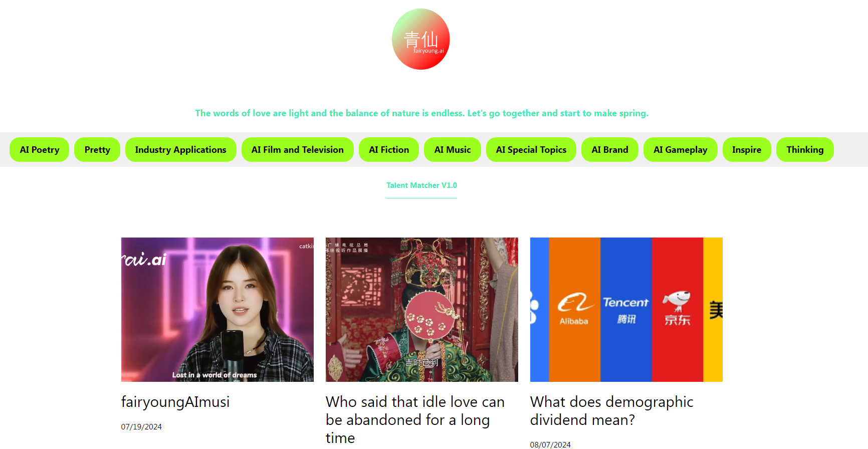This screenshot has width=868, height=449.
Task: Open the Alibaba Tencent logos thumbnail
Action: point(626,310)
